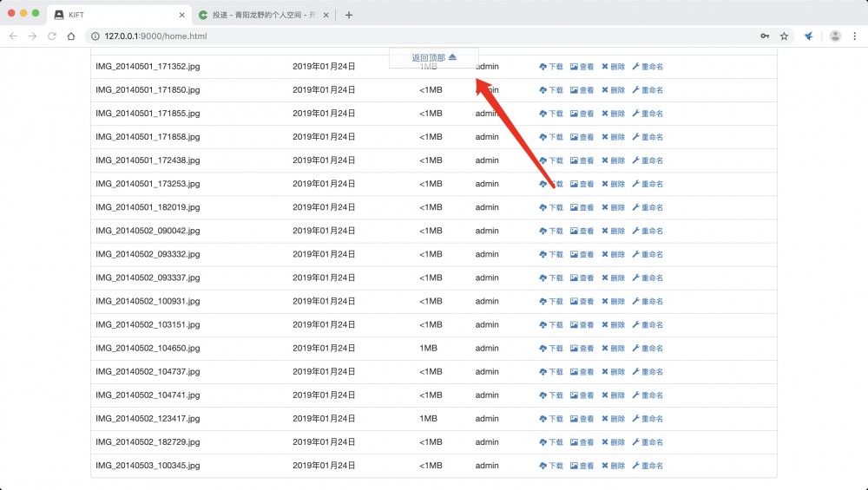Download IMG_20140502_104741.jpg
Viewport: 868px width, 490px height.
(x=551, y=395)
